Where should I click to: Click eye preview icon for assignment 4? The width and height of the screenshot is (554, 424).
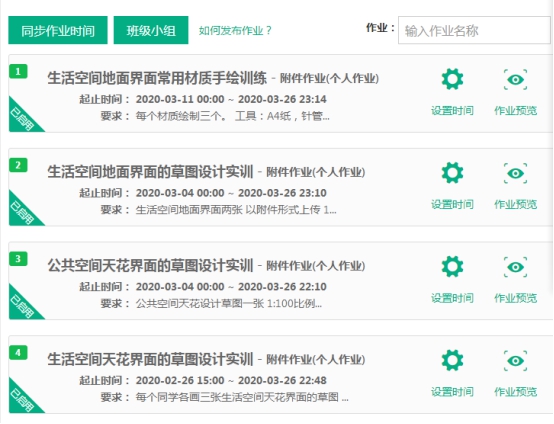(515, 360)
